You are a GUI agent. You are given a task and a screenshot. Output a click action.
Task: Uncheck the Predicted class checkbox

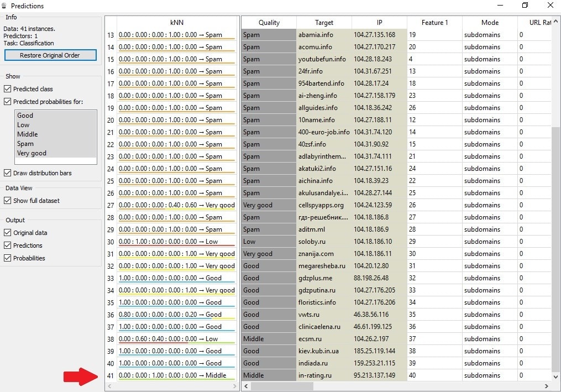(x=8, y=89)
